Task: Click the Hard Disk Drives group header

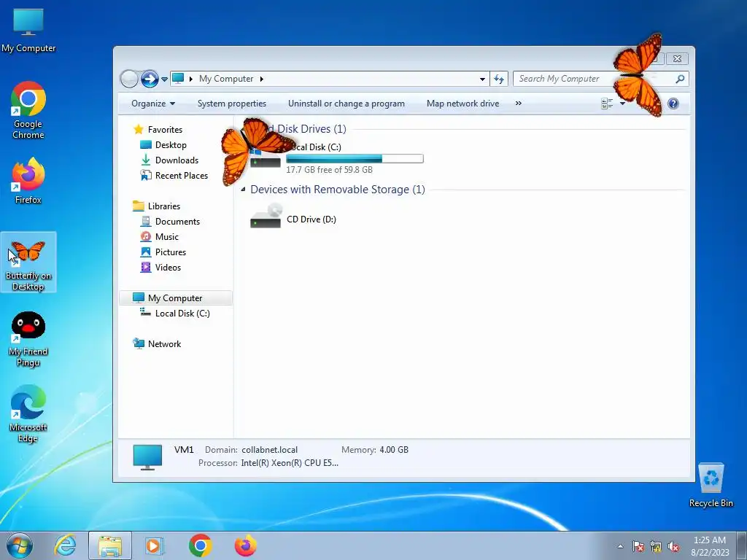Action: pyautogui.click(x=305, y=129)
